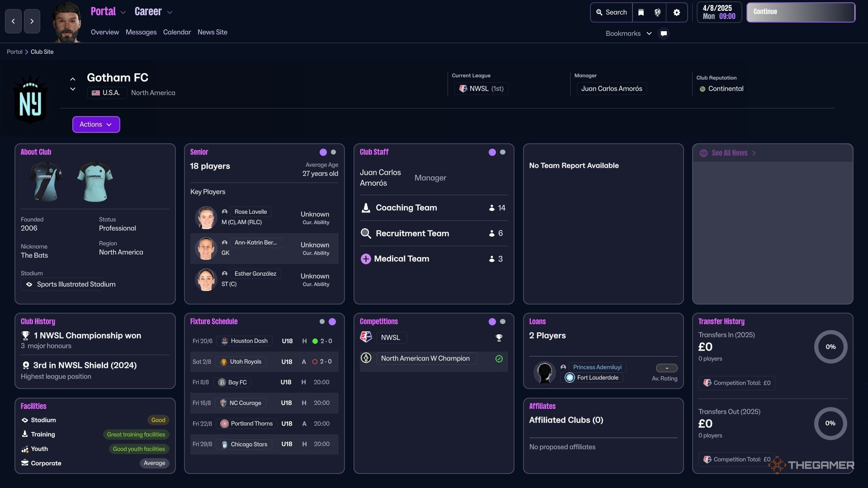Image resolution: width=868 pixels, height=488 pixels.
Task: Click the back navigation arrow
Action: pyautogui.click(x=13, y=21)
